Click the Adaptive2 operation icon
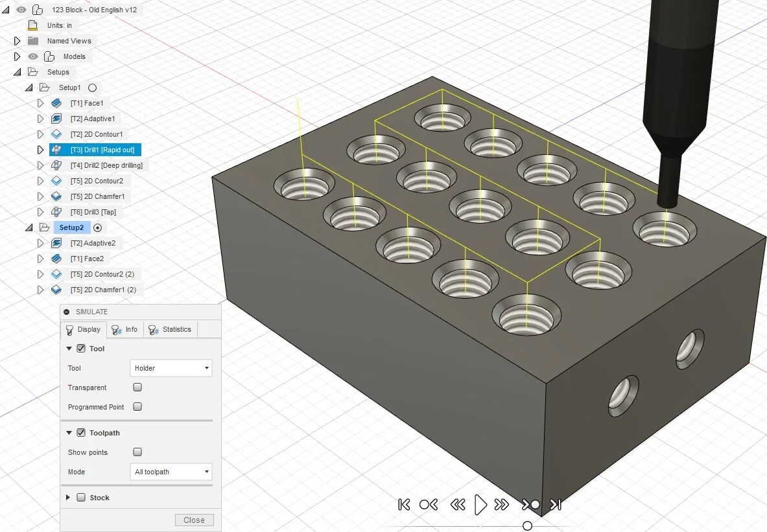Screen dimensions: 767x532 [x=56, y=243]
